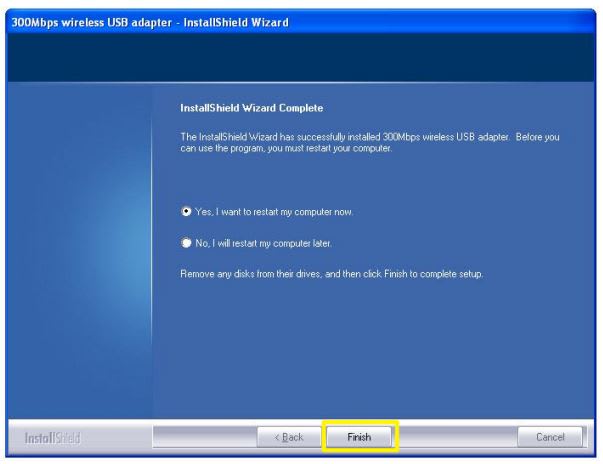Click the Finish button
The height and width of the screenshot is (464, 603).
tap(359, 437)
